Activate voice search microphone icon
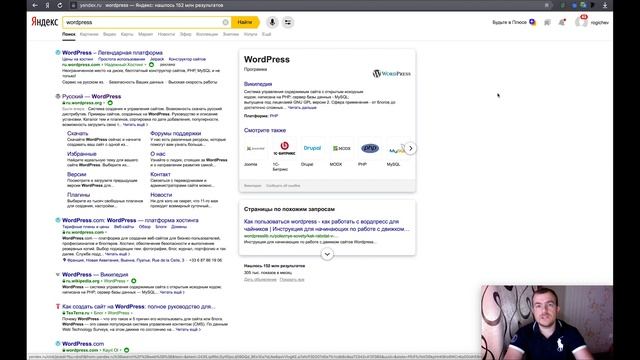This screenshot has height=360, width=640. [272, 22]
